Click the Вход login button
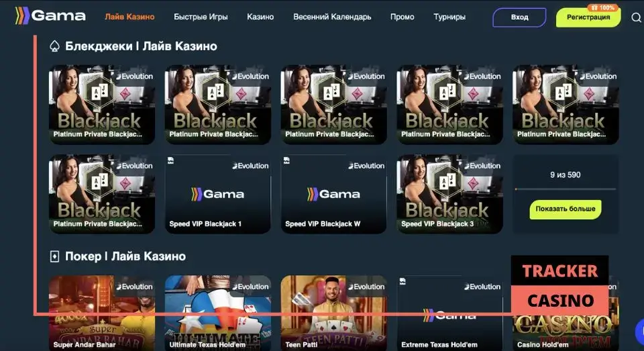644x351 pixels. point(519,17)
